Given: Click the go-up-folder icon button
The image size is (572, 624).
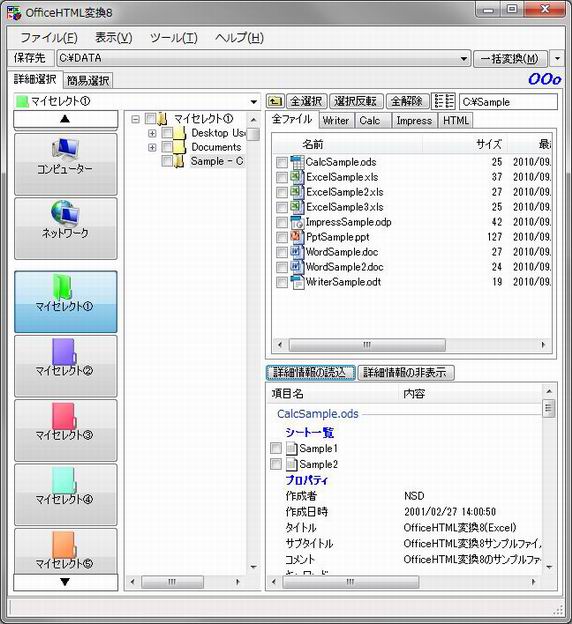Looking at the screenshot, I should [x=275, y=101].
